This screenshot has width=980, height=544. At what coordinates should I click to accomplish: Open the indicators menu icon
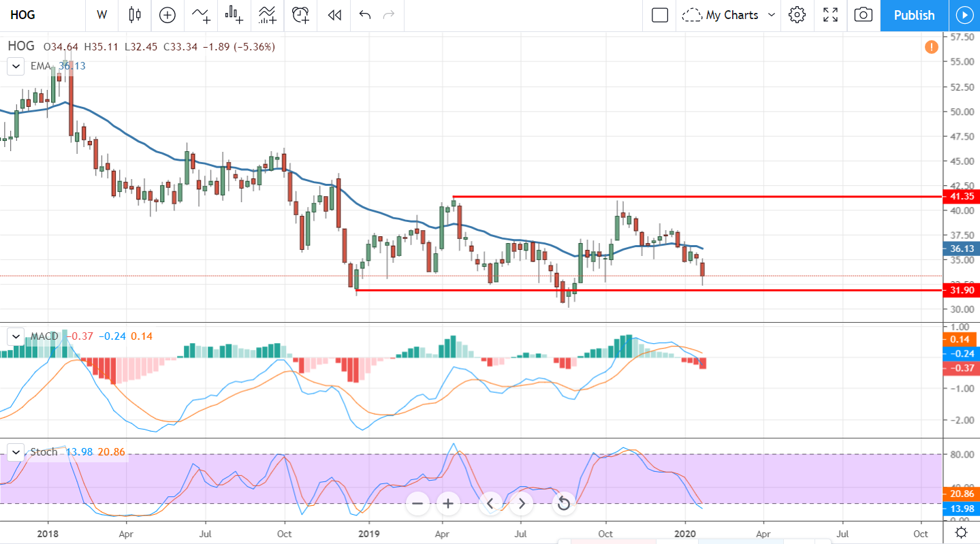(x=201, y=14)
